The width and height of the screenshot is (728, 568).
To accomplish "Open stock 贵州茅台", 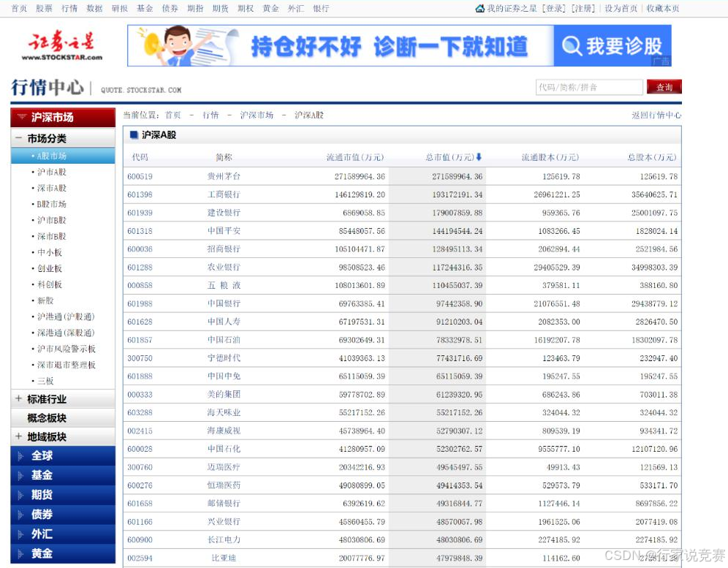I will [224, 176].
